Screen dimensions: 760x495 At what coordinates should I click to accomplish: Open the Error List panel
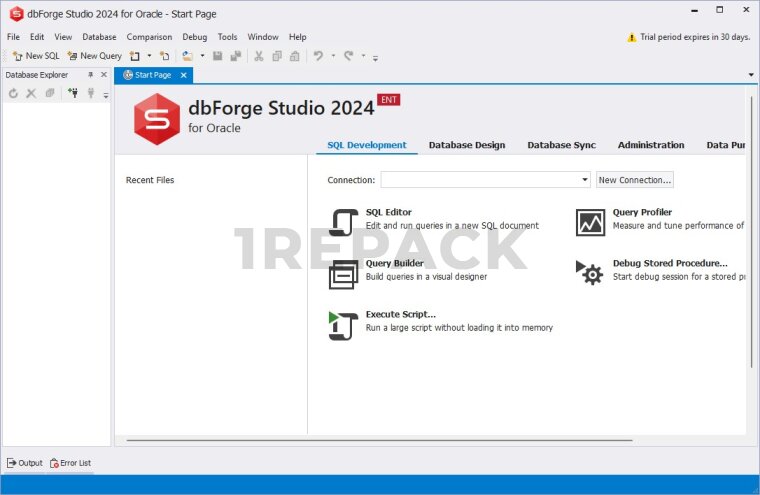point(71,463)
